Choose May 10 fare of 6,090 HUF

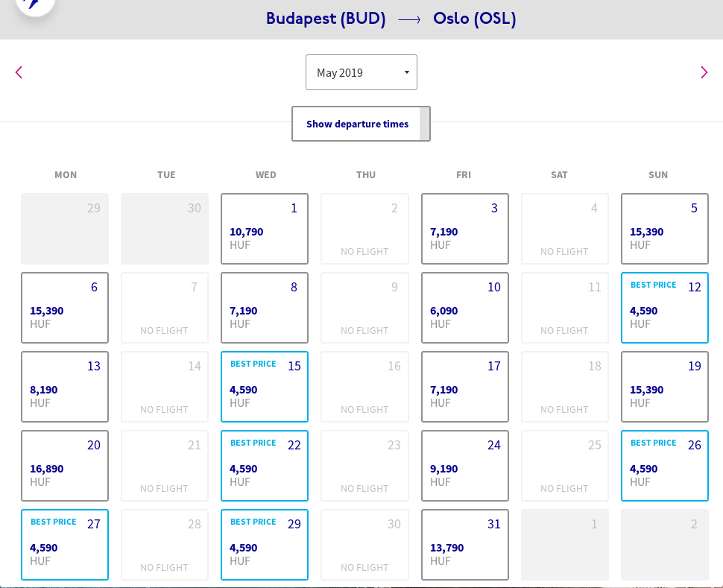coord(464,308)
